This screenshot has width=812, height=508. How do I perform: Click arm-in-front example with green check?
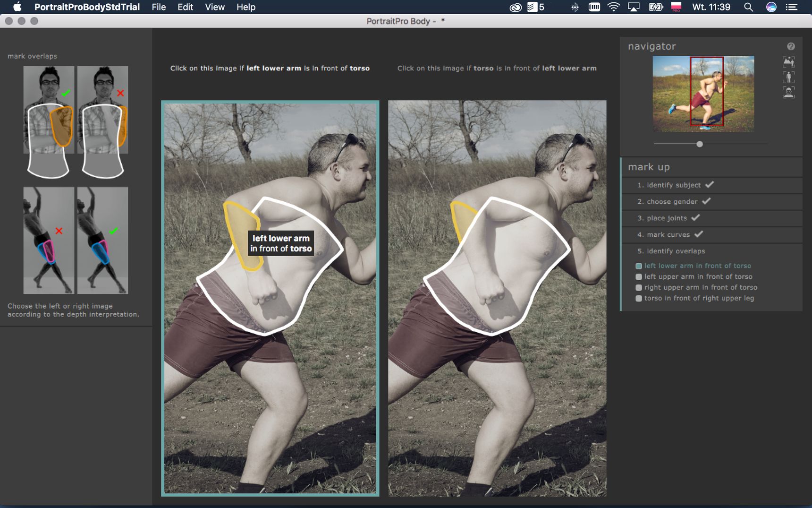pyautogui.click(x=49, y=122)
